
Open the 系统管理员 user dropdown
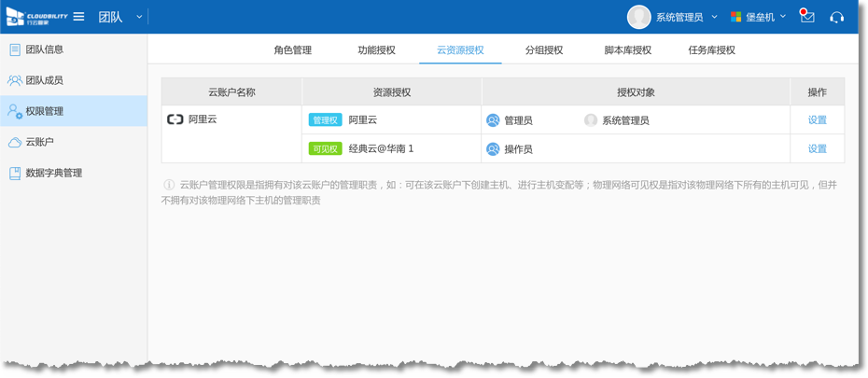[x=714, y=17]
